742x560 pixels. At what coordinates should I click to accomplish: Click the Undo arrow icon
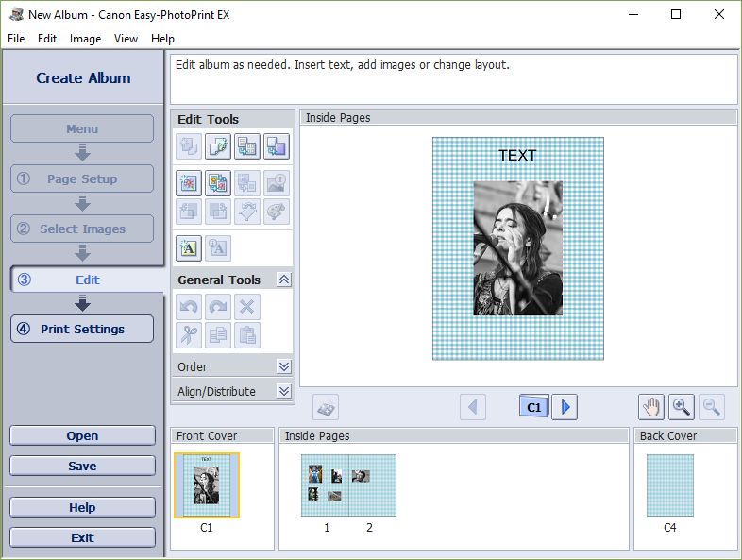point(189,307)
